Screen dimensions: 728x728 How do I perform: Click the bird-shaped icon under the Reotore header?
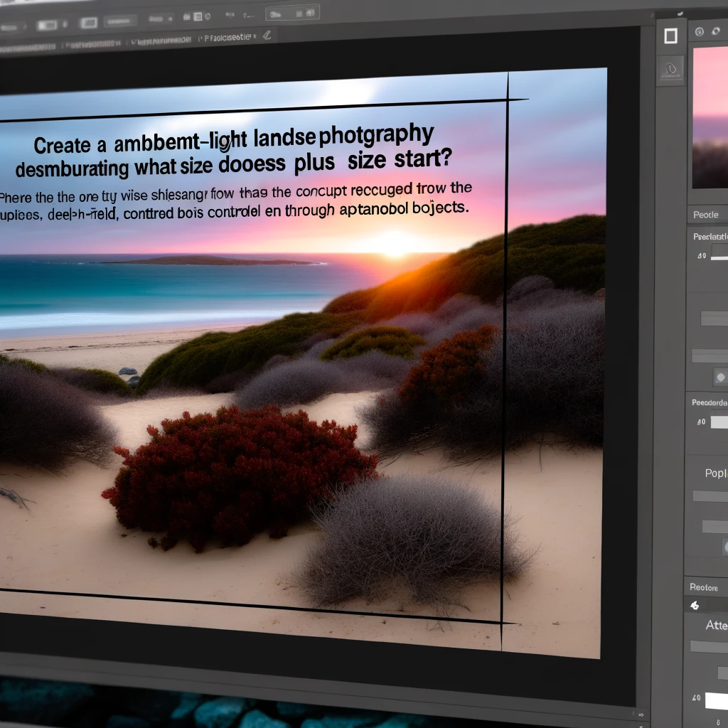pos(695,605)
